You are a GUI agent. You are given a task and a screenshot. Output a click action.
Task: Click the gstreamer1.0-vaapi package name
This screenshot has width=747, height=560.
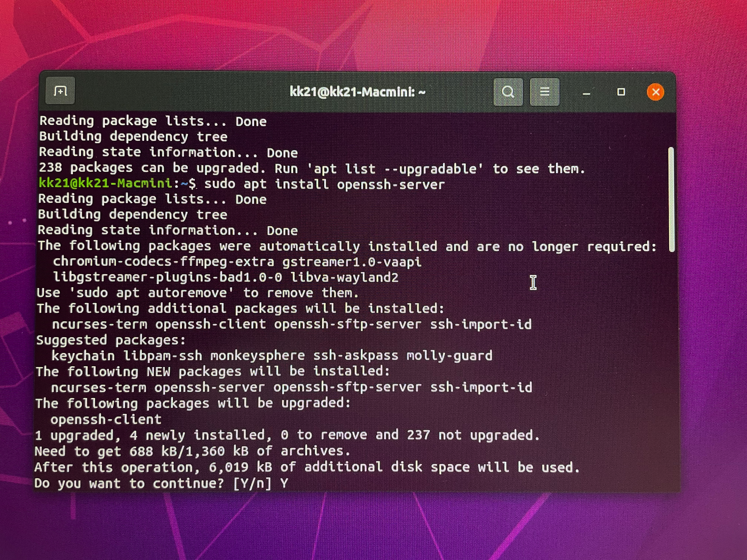[x=352, y=262]
